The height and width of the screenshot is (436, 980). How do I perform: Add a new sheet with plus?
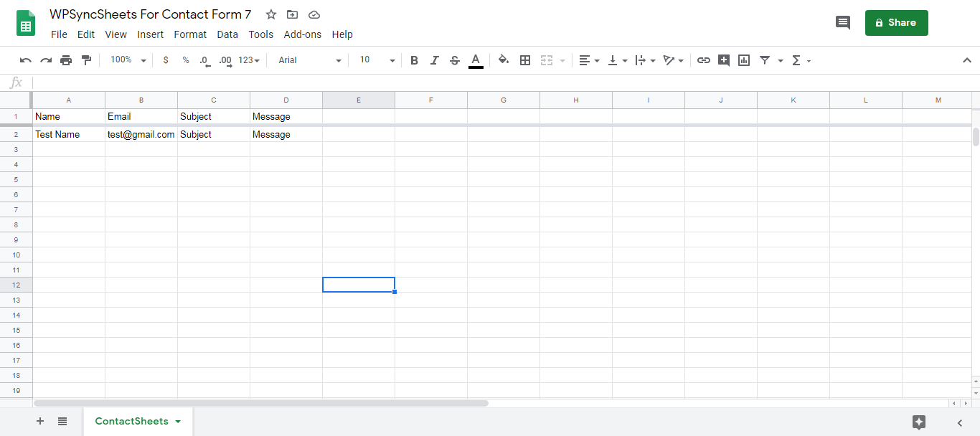[x=40, y=421]
